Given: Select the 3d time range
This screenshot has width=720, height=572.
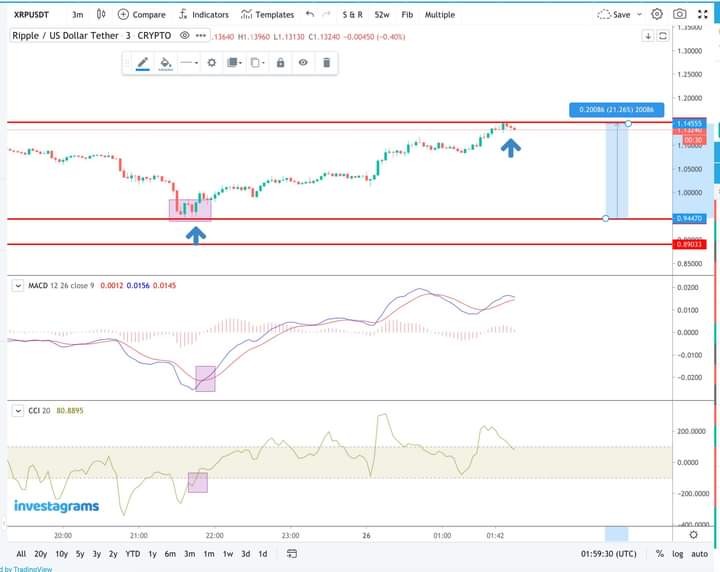Looking at the screenshot, I should pyautogui.click(x=246, y=554).
